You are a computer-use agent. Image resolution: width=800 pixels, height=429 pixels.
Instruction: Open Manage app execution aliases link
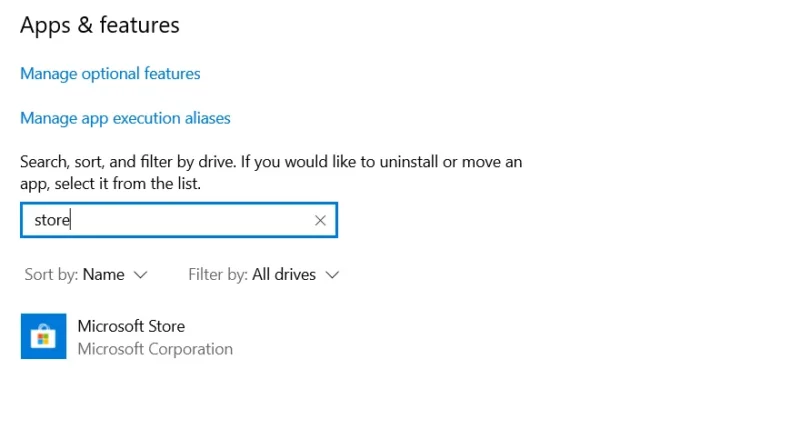point(126,118)
